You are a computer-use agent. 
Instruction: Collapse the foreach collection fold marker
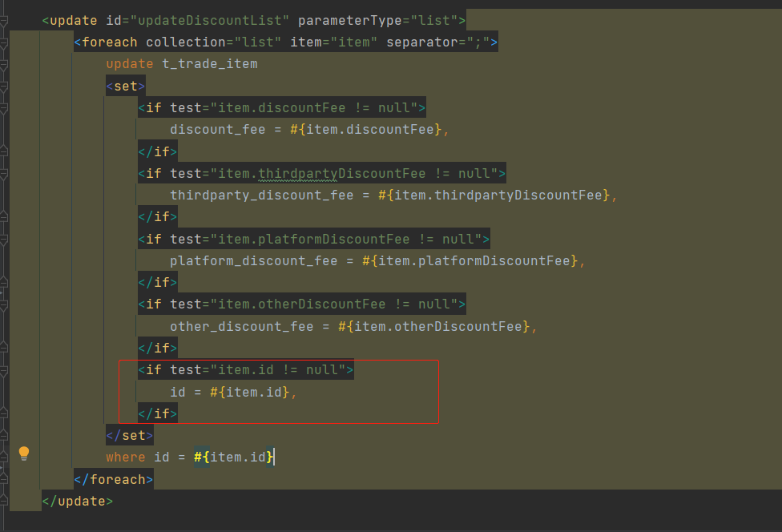tap(3, 42)
